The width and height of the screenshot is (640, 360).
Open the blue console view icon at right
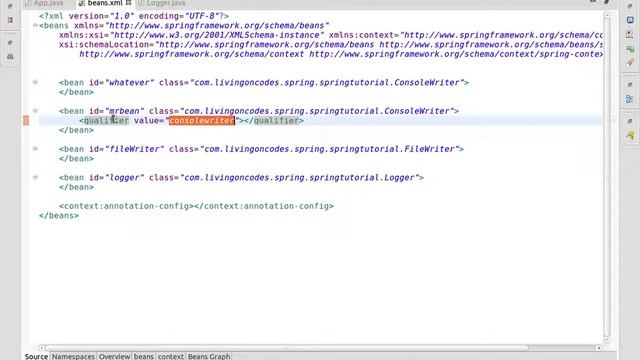pyautogui.click(x=630, y=20)
